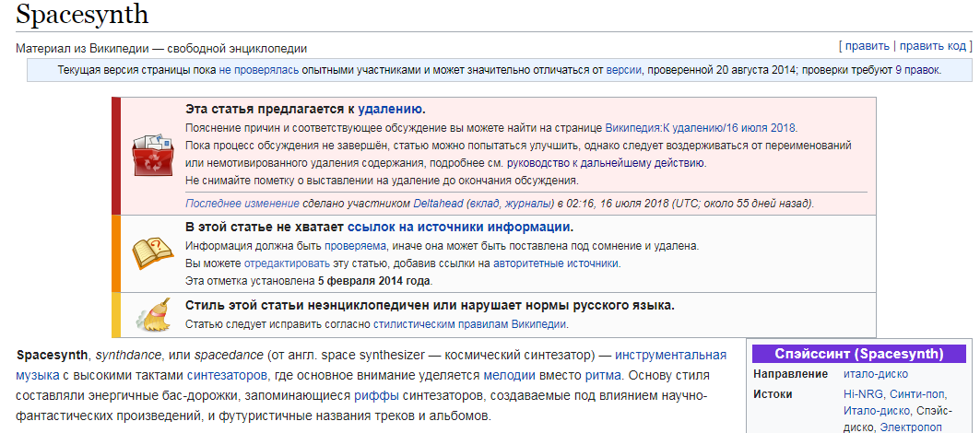This screenshot has width=980, height=433.
Task: Open the 'править' edit link
Action: click(x=868, y=46)
